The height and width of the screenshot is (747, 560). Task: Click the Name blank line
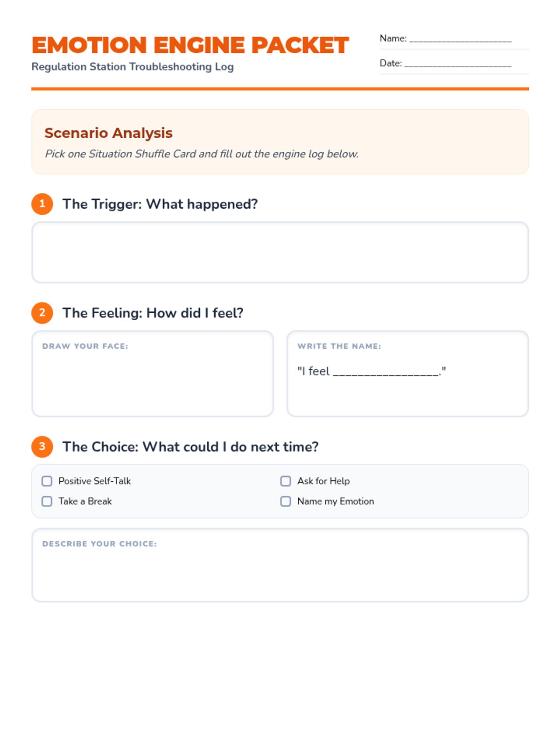[460, 39]
